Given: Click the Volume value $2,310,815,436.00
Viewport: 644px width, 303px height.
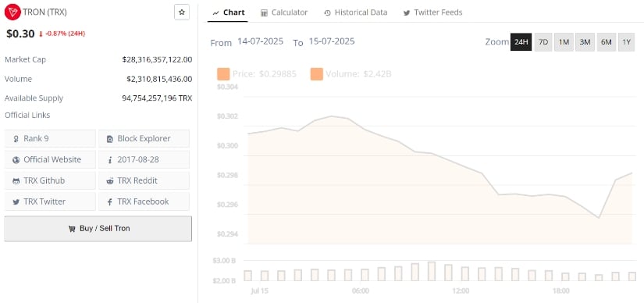Looking at the screenshot, I should [159, 79].
